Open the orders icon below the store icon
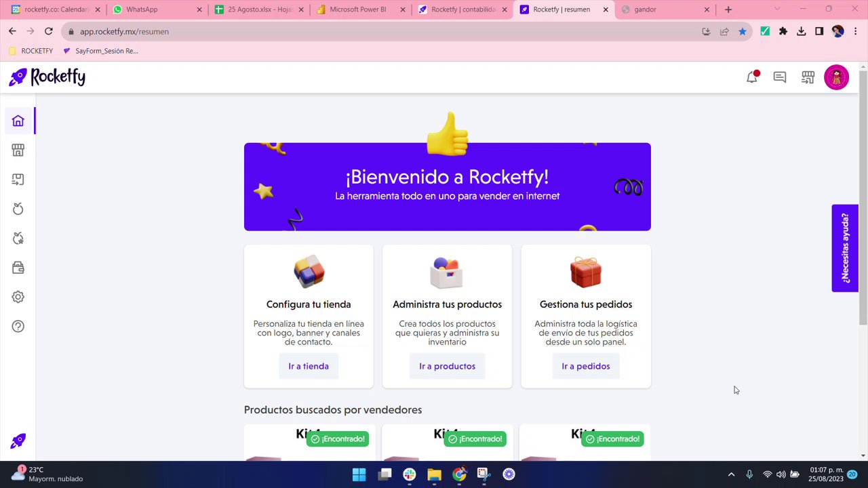 click(x=18, y=179)
